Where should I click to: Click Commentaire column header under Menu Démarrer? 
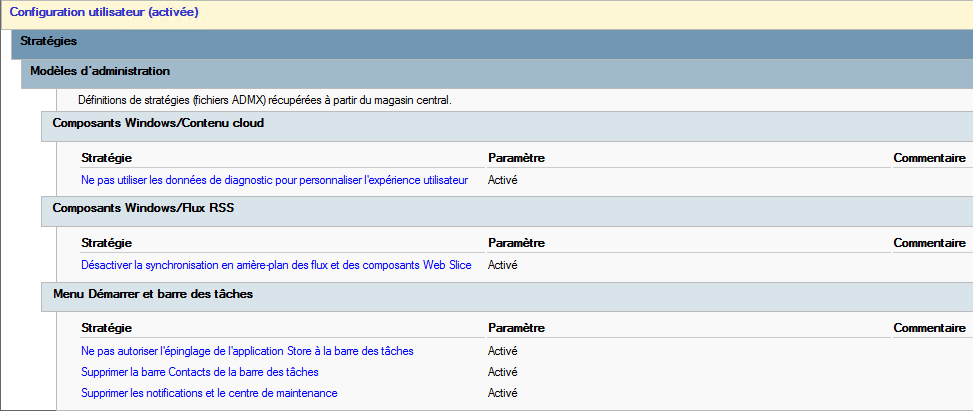pyautogui.click(x=928, y=328)
